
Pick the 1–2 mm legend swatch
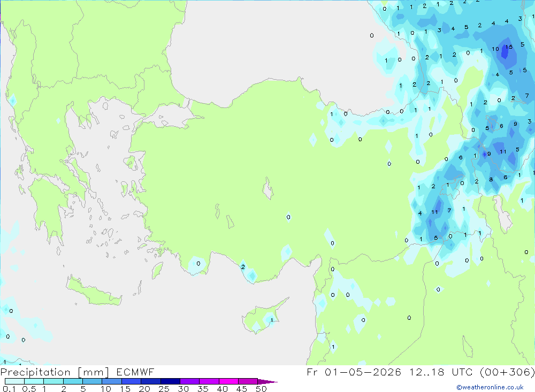click(53, 381)
